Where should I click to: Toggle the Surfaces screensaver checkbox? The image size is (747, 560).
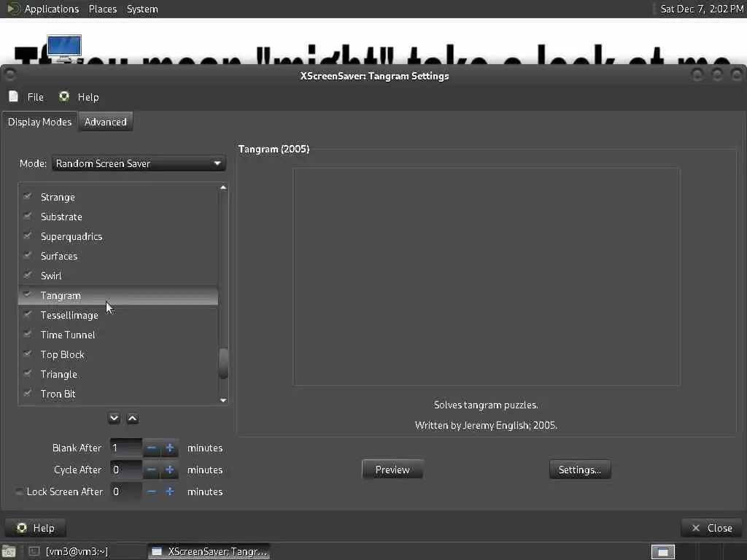pyautogui.click(x=28, y=255)
